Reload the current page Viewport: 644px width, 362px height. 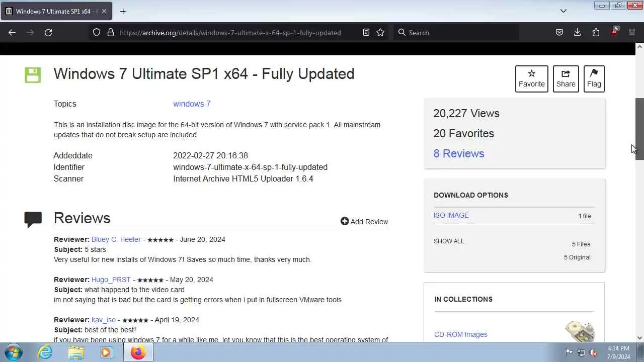(x=48, y=32)
